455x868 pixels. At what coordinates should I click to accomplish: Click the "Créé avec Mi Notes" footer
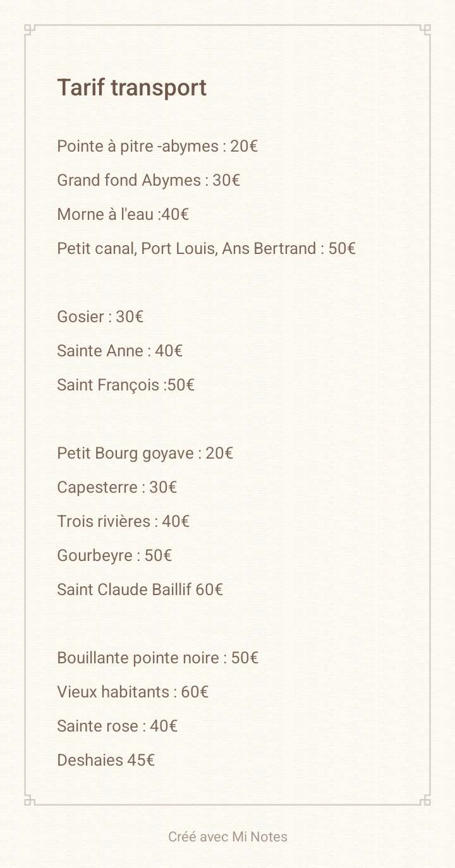tap(227, 837)
